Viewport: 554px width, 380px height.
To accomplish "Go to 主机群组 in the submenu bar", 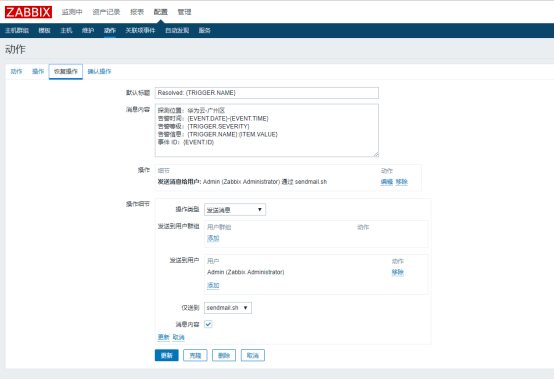I will 17,30.
